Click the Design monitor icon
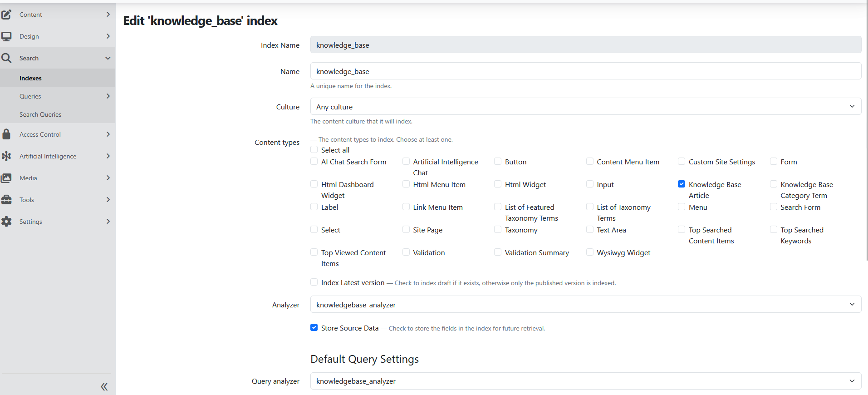This screenshot has width=868, height=395. tap(6, 36)
